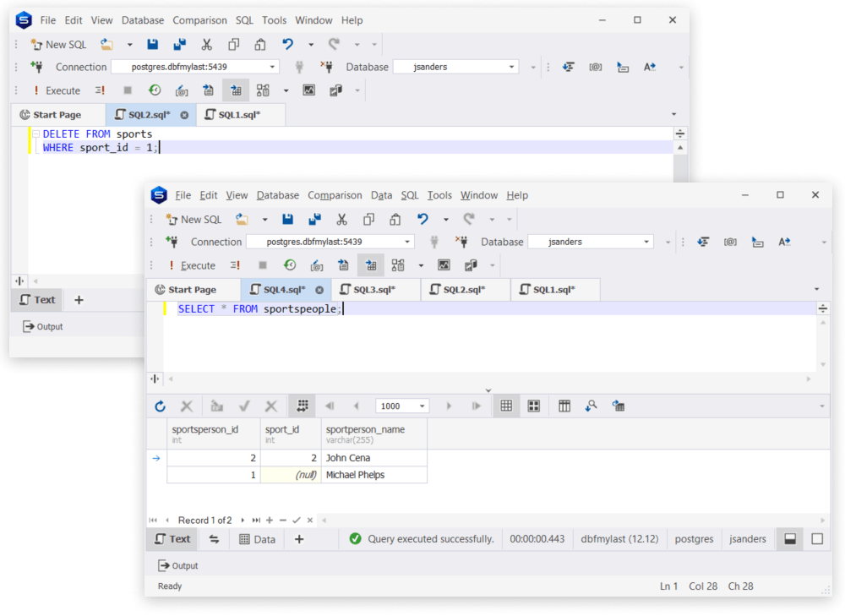Click Cut scissors icon in back window
The height and width of the screenshot is (616, 845).
[x=206, y=44]
